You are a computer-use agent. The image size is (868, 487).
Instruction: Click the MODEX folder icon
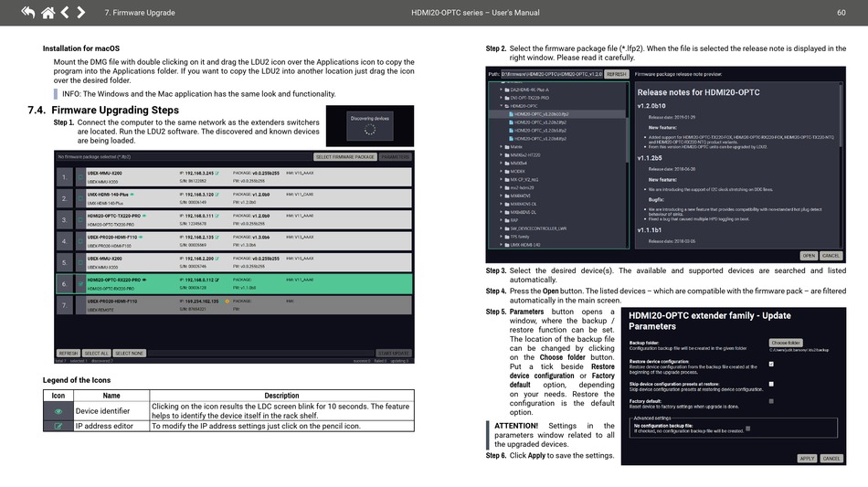506,172
